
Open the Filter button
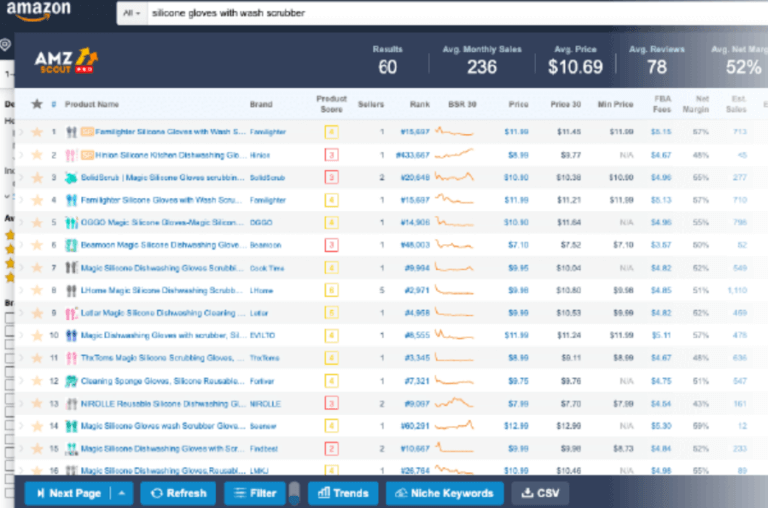coord(255,493)
